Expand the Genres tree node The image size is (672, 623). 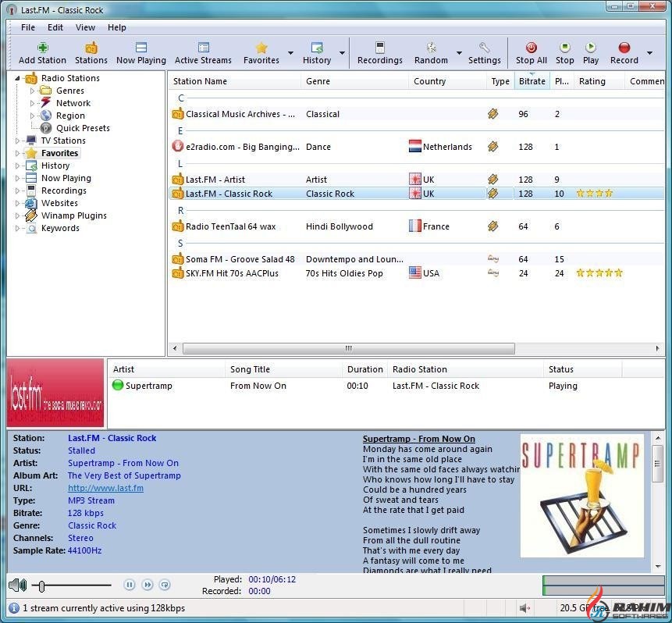(32, 91)
